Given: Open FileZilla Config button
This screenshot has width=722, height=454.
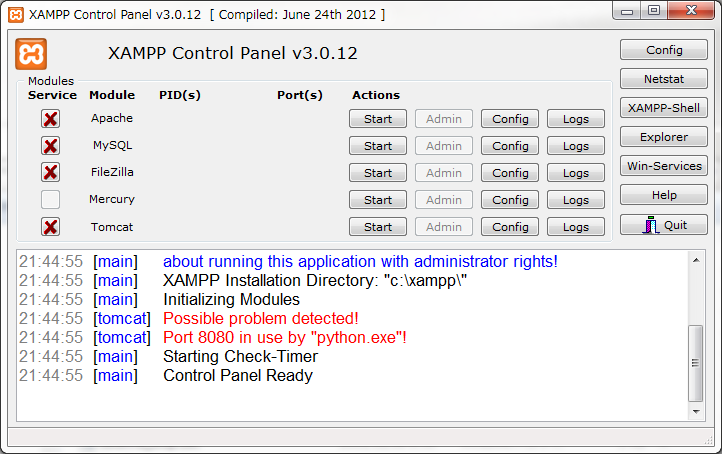Looking at the screenshot, I should [510, 173].
